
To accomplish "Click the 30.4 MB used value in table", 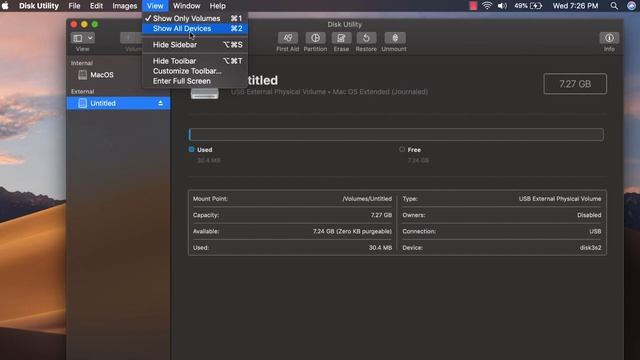I will pos(380,247).
